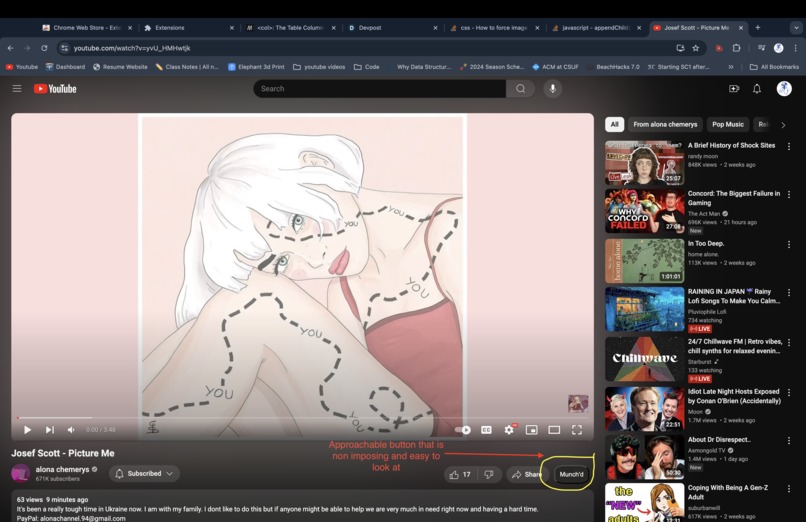The width and height of the screenshot is (806, 522).
Task: Select Pop Music chip
Action: tap(728, 124)
